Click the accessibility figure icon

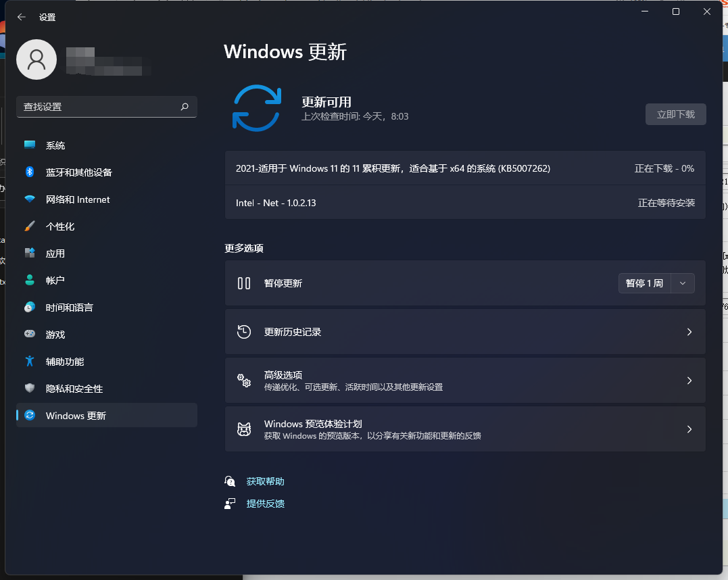30,361
